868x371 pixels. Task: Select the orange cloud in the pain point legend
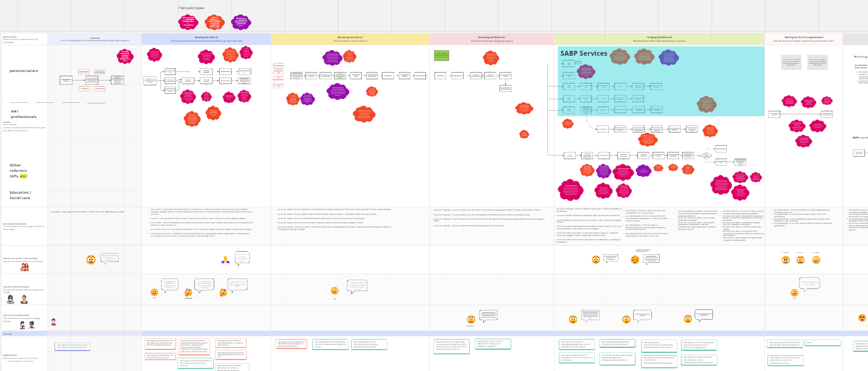(x=215, y=22)
